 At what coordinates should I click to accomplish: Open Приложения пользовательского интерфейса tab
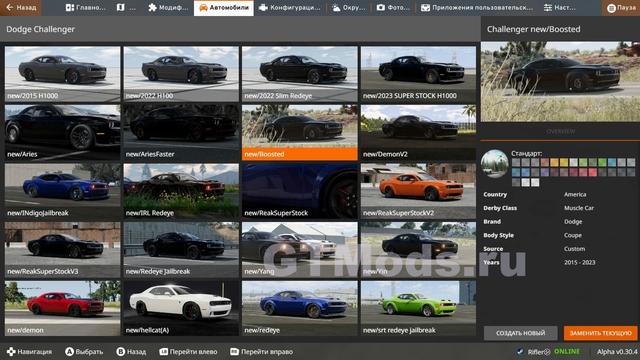(x=476, y=8)
